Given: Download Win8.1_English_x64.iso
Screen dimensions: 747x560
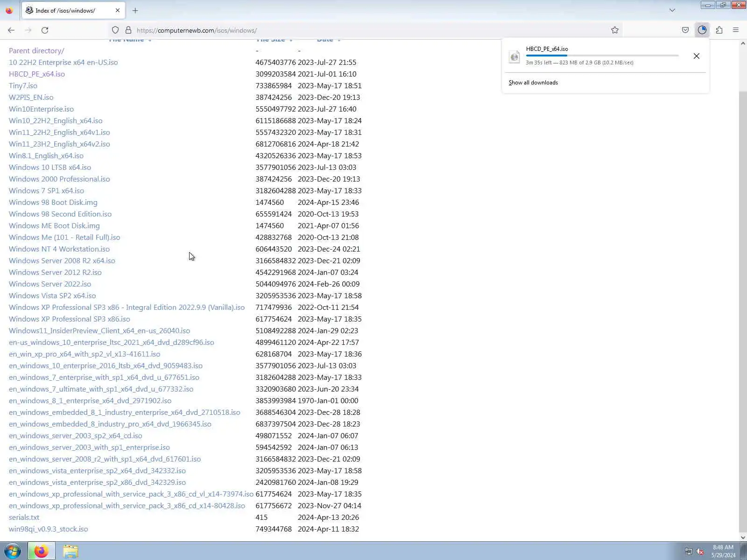Looking at the screenshot, I should [x=46, y=155].
